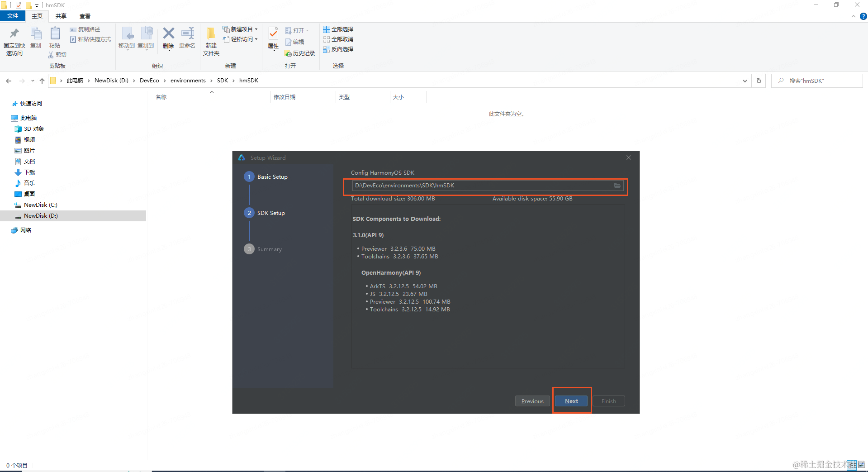Switch to the Home (主页) tab
The image size is (868, 472).
[37, 16]
